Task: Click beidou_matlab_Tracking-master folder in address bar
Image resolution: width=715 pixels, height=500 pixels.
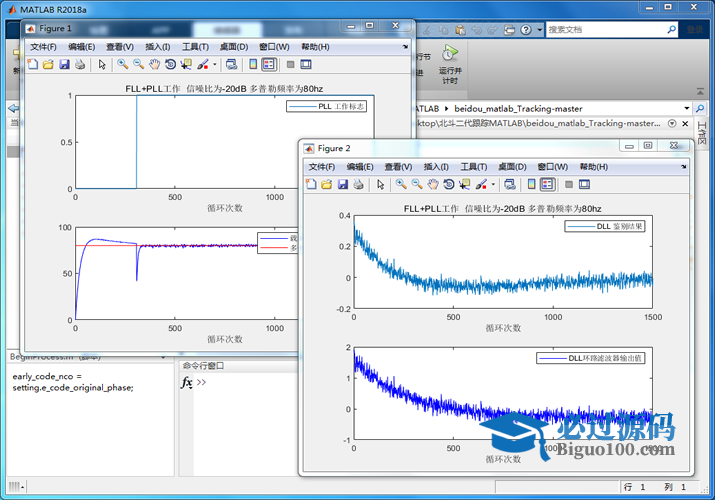Action: [518, 109]
